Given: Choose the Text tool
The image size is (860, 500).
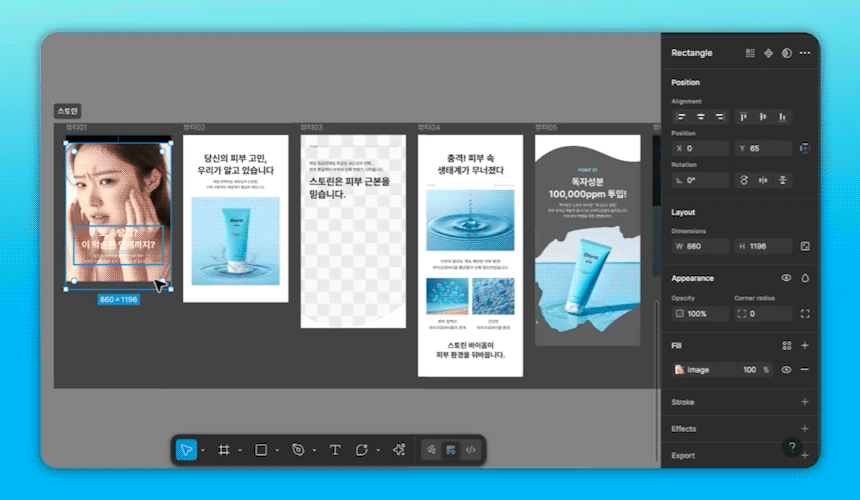Looking at the screenshot, I should point(335,450).
